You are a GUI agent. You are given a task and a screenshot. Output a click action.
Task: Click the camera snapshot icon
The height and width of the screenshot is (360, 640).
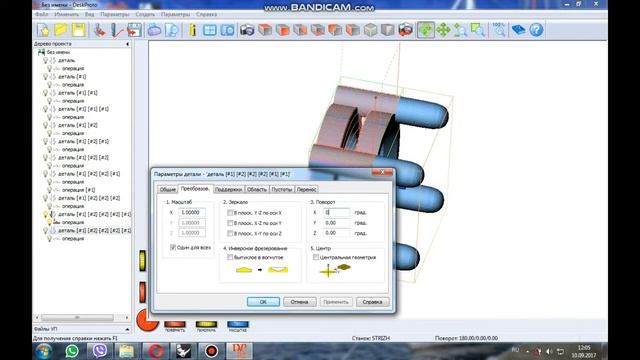[247, 30]
